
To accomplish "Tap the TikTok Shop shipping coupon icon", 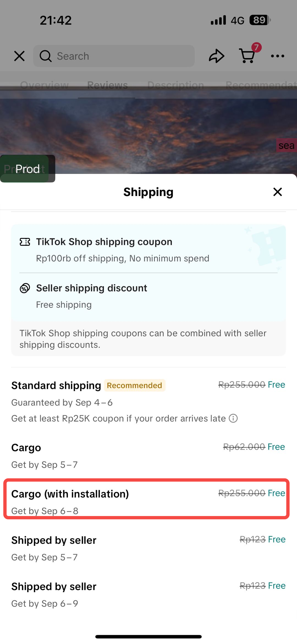I will (x=25, y=242).
